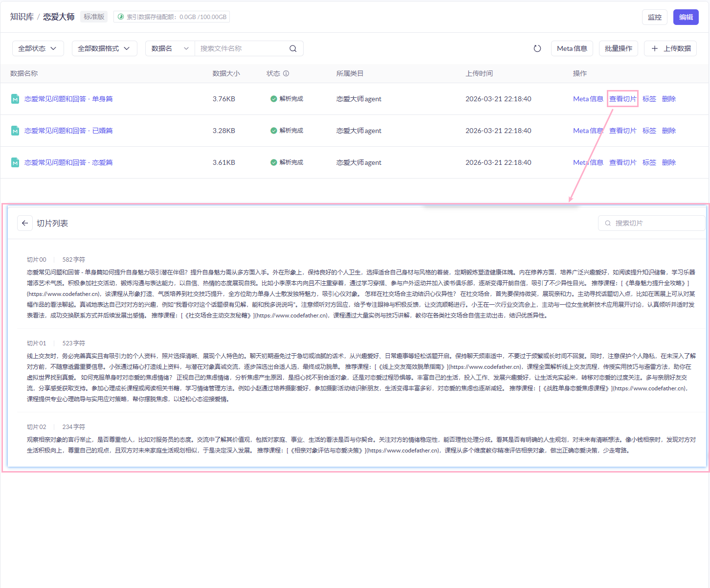View slices via 查看切片 for 单身篇
Image resolution: width=710 pixels, height=588 pixels.
point(622,99)
